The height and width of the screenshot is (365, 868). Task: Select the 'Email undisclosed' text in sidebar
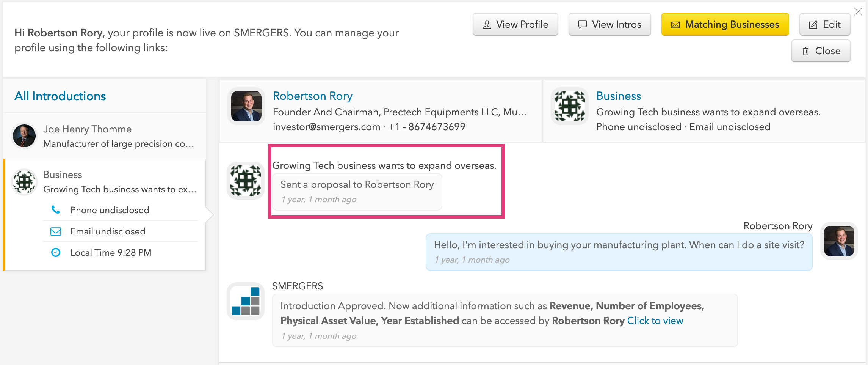108,231
